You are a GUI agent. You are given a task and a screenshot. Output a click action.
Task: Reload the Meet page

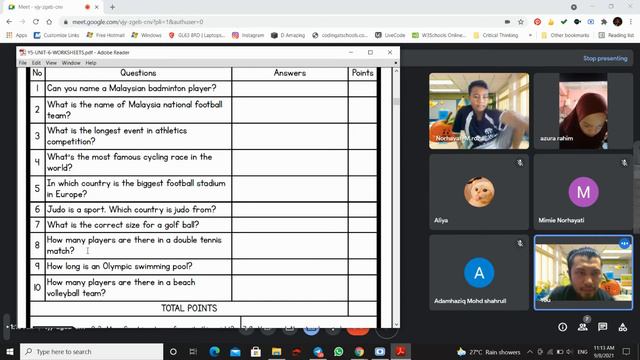(36, 22)
